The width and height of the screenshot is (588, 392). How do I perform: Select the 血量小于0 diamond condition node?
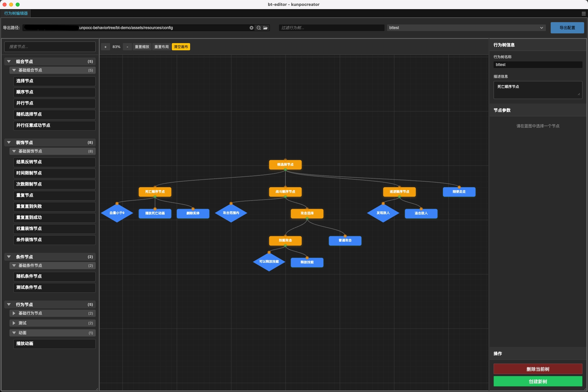[117, 213]
